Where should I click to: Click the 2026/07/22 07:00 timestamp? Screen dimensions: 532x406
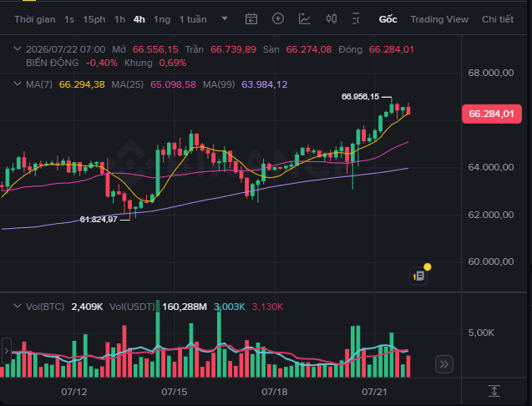pyautogui.click(x=65, y=49)
